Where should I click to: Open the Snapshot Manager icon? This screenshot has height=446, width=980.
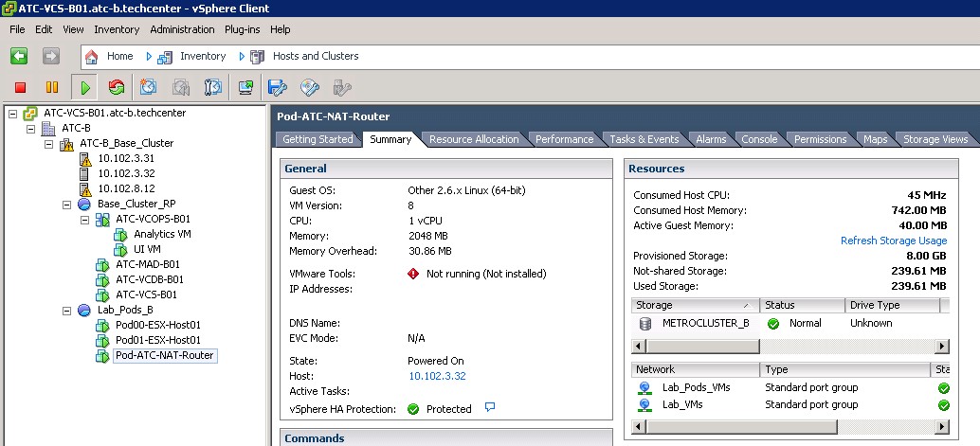[x=213, y=87]
